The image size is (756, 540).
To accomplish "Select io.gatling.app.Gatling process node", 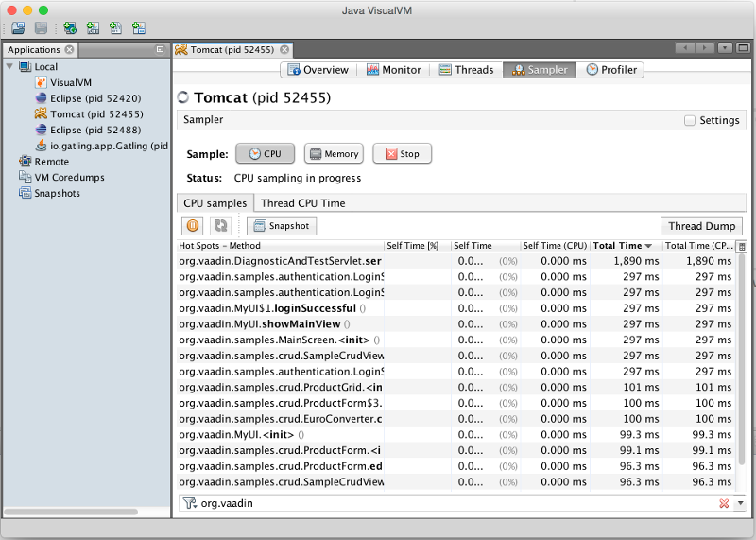I will (102, 146).
